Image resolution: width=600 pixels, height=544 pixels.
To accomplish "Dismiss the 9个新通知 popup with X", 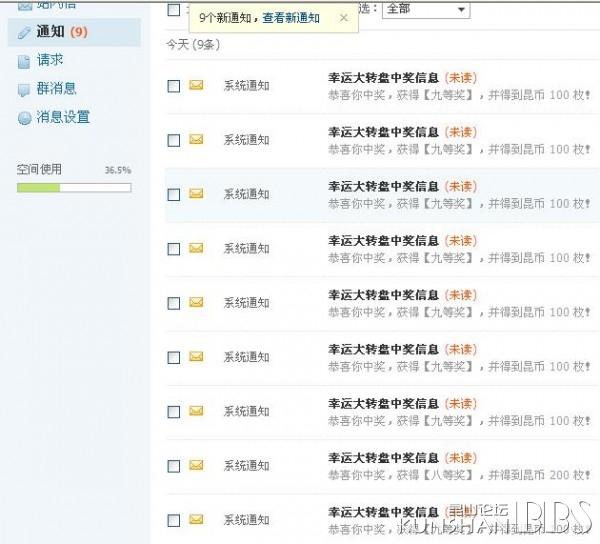I will [x=344, y=18].
